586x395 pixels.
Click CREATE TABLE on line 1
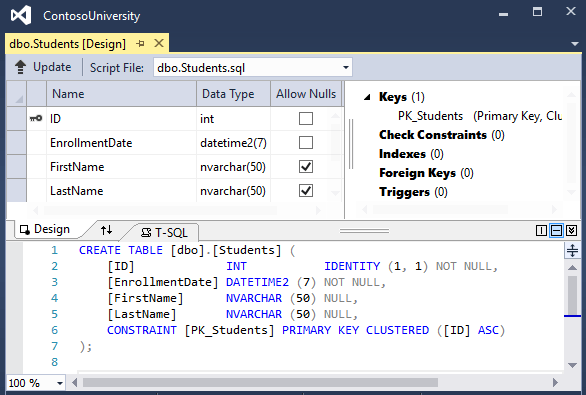tap(121, 250)
